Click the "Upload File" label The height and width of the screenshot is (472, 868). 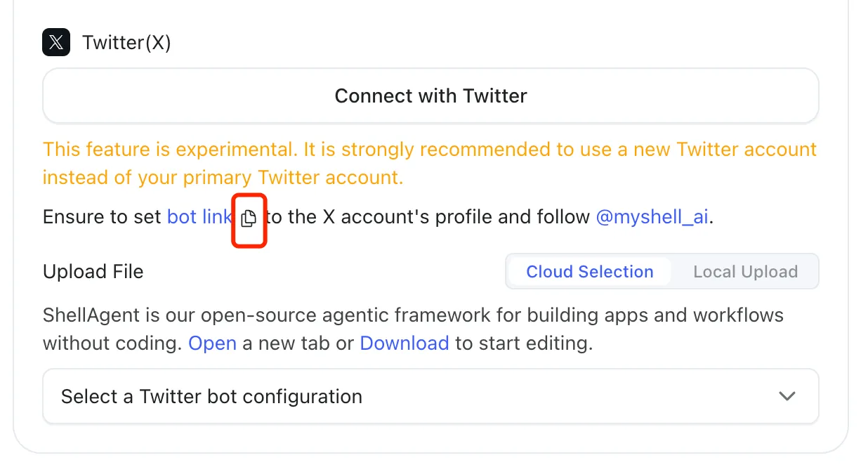tap(93, 272)
